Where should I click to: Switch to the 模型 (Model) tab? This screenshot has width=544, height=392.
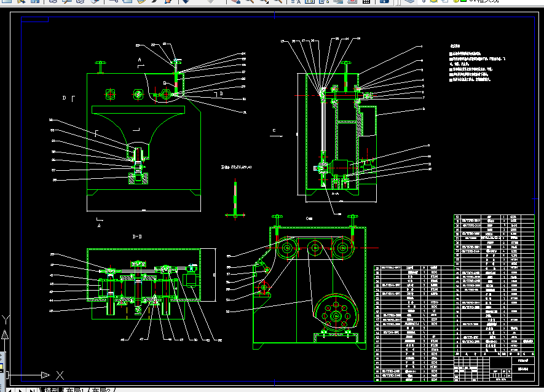pyautogui.click(x=51, y=390)
